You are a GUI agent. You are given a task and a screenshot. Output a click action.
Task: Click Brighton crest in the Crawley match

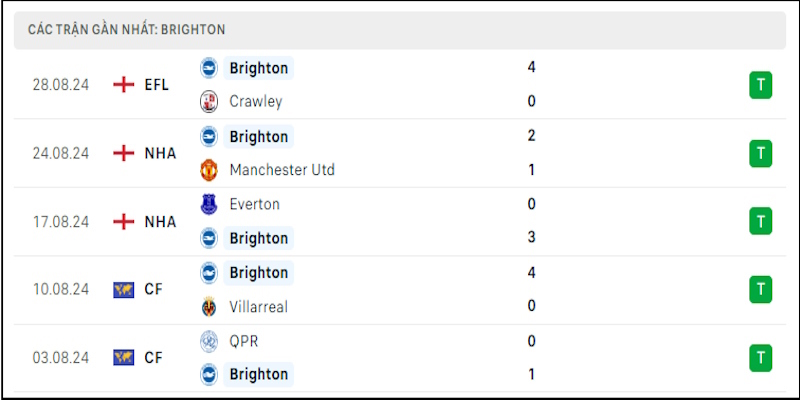tap(209, 68)
